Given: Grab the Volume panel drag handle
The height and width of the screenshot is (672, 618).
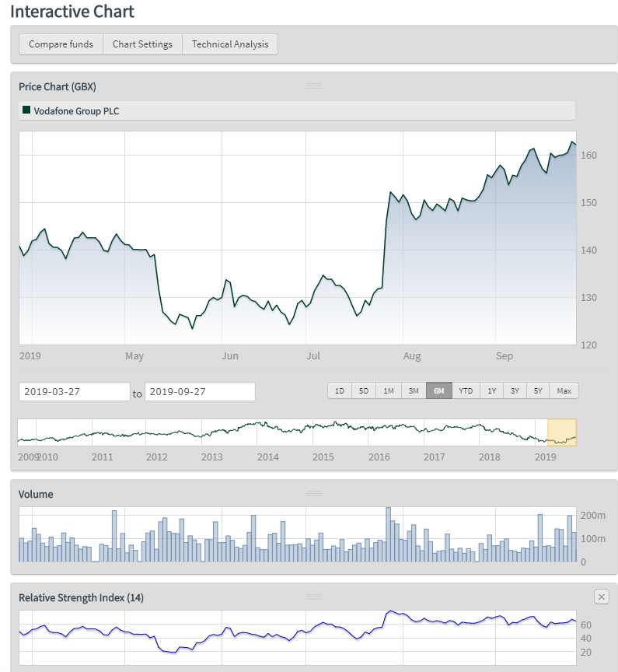Looking at the screenshot, I should click(314, 493).
